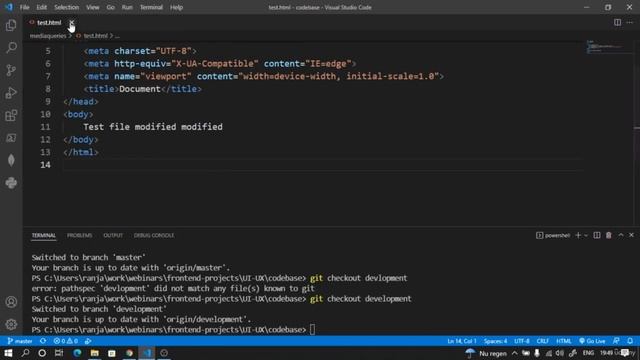Image resolution: width=640 pixels, height=360 pixels.
Task: Click the feedback icon in status bar
Action: pos(616,341)
